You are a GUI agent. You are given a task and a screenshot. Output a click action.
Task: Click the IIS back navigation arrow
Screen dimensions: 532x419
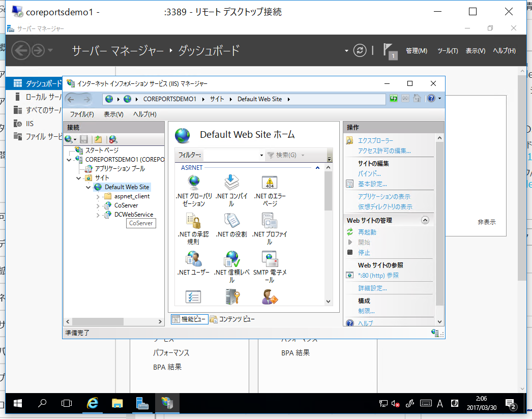pos(71,99)
